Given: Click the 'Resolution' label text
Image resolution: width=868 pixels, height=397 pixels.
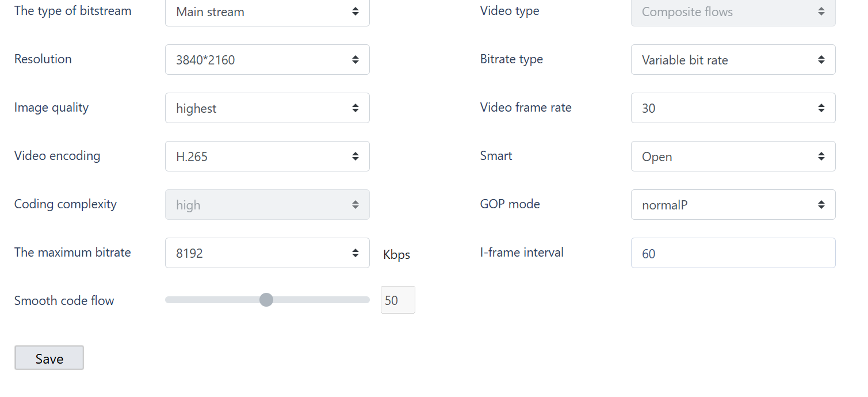Looking at the screenshot, I should click(43, 59).
